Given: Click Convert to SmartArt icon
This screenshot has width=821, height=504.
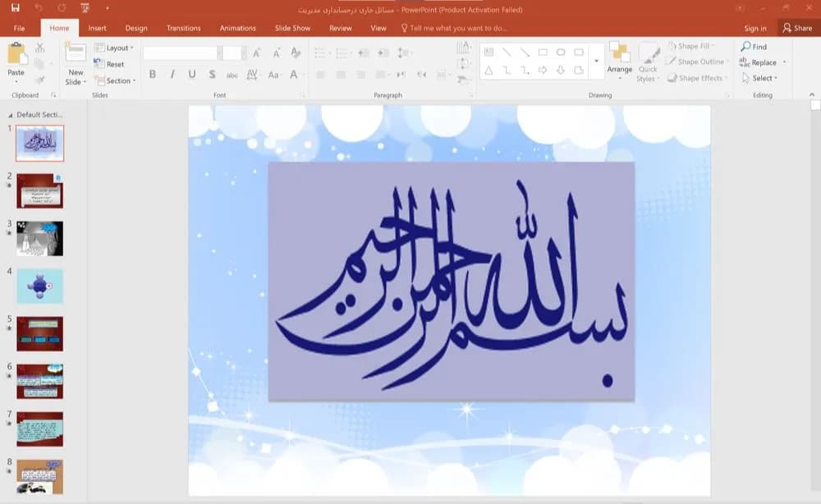Looking at the screenshot, I should pyautogui.click(x=463, y=80).
